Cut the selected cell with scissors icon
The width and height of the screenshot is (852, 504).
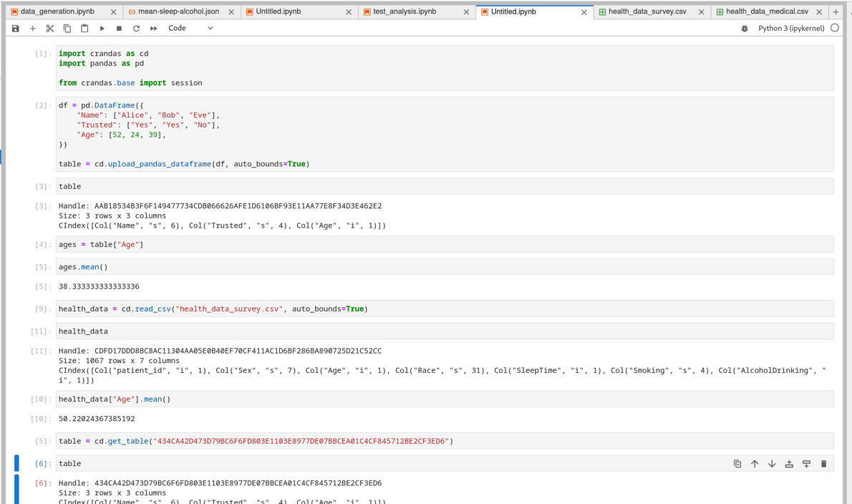(x=49, y=28)
